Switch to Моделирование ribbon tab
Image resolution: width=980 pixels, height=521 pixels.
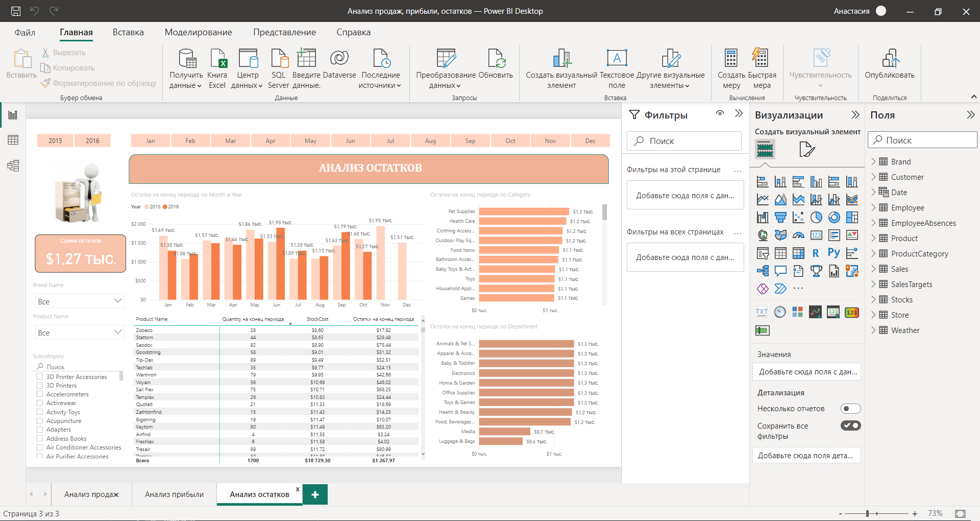(198, 32)
